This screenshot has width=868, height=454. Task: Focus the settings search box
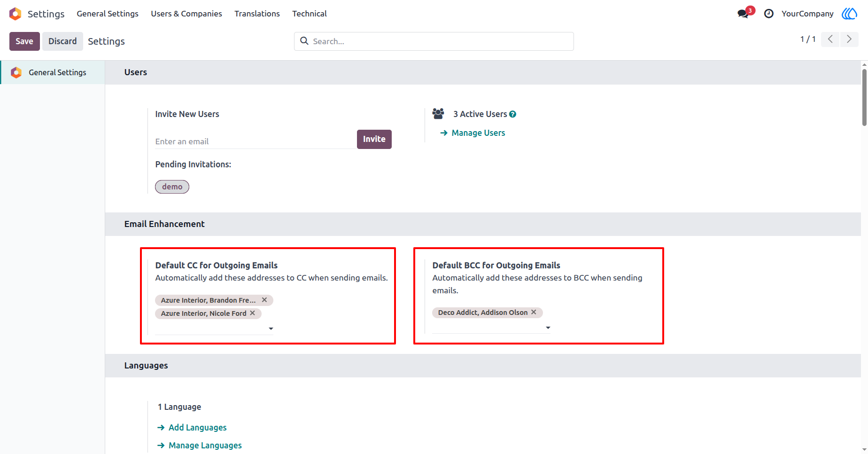[x=434, y=41]
